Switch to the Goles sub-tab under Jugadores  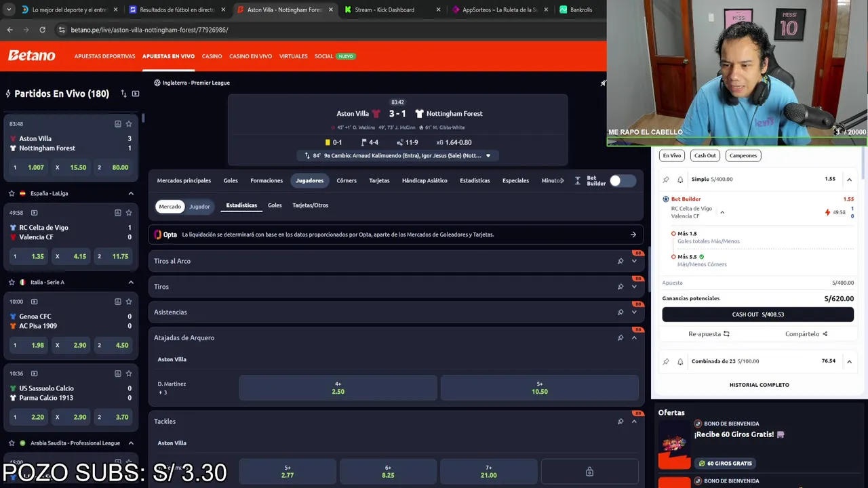(x=275, y=205)
